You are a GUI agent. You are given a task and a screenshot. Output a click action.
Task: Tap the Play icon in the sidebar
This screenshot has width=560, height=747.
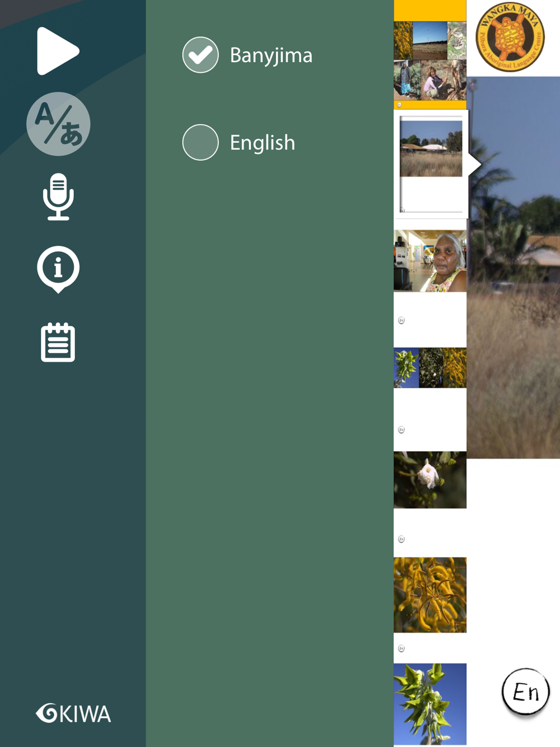coord(58,51)
